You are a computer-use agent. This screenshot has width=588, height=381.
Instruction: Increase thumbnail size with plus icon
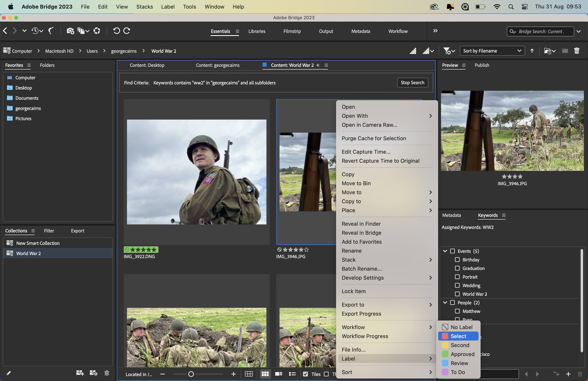(x=234, y=374)
